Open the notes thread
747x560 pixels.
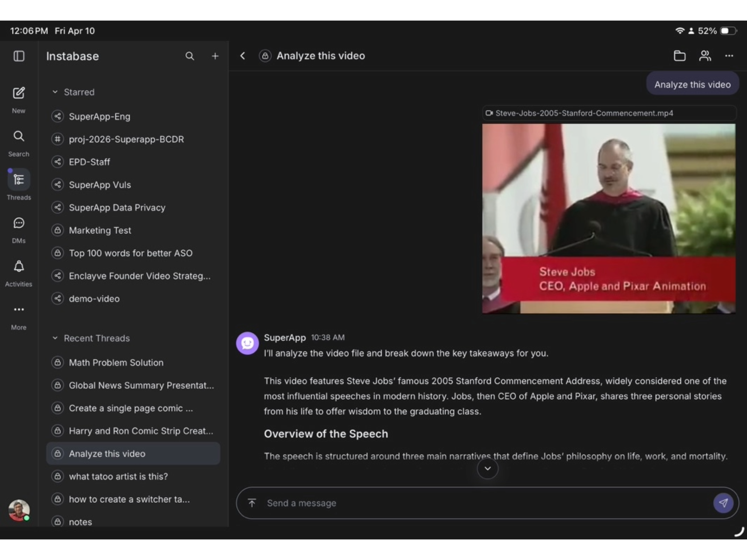(x=133, y=521)
